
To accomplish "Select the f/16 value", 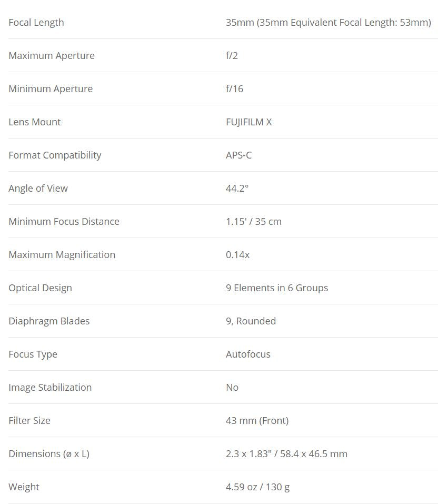I will point(234,89).
